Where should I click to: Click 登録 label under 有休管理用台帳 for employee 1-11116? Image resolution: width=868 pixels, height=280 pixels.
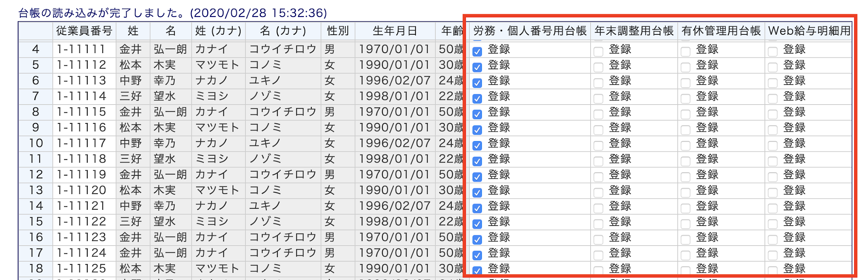point(707,127)
